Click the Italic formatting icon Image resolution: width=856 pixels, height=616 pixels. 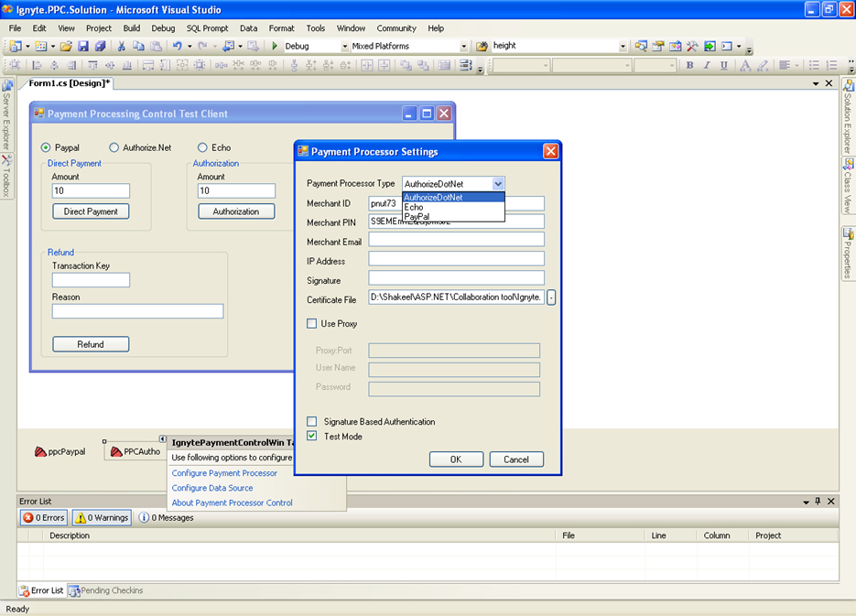coord(707,66)
